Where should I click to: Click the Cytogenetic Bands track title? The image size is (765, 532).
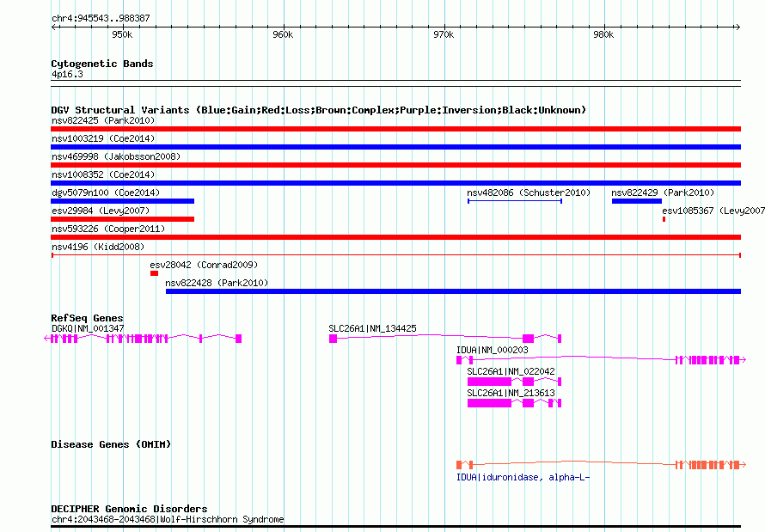[102, 64]
